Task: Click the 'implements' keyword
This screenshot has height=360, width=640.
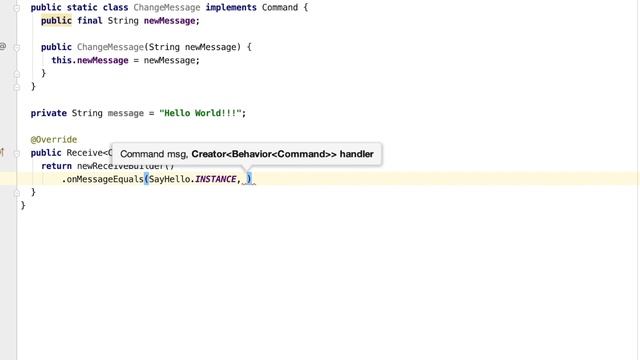Action: point(231,7)
